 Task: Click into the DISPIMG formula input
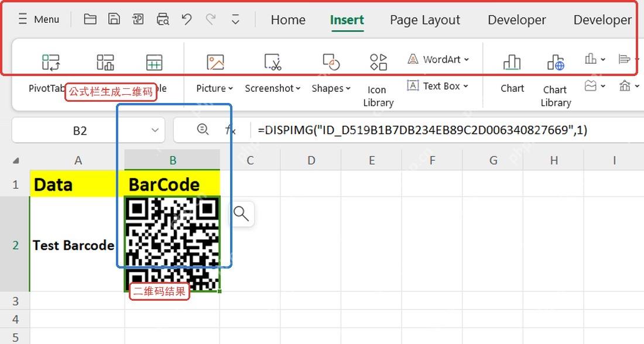(448, 130)
